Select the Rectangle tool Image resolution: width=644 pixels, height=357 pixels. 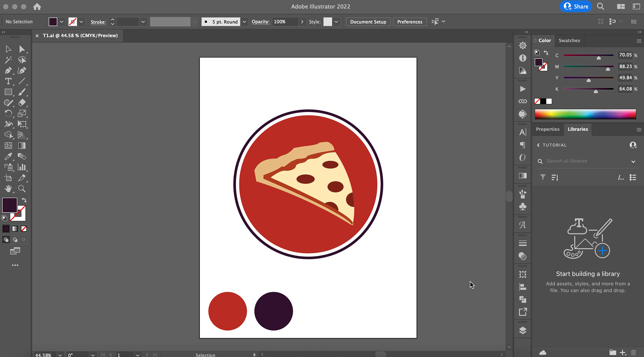[x=8, y=92]
